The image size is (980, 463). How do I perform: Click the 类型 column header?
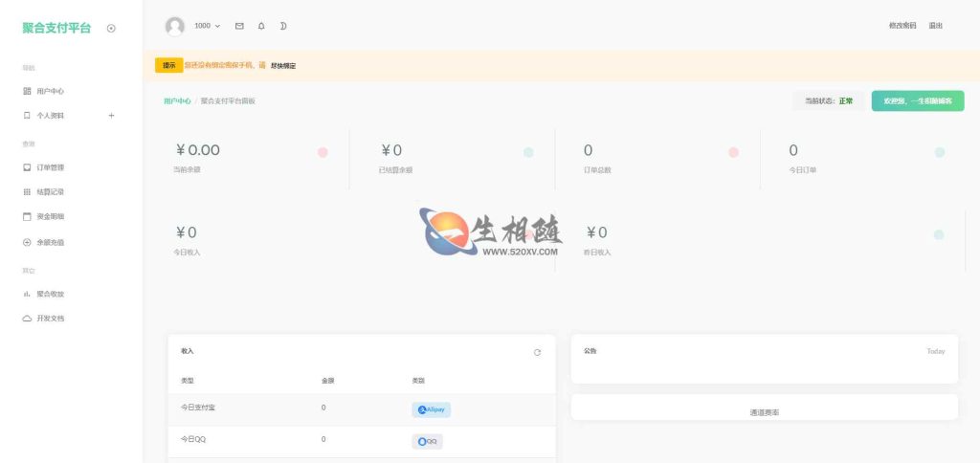point(188,381)
